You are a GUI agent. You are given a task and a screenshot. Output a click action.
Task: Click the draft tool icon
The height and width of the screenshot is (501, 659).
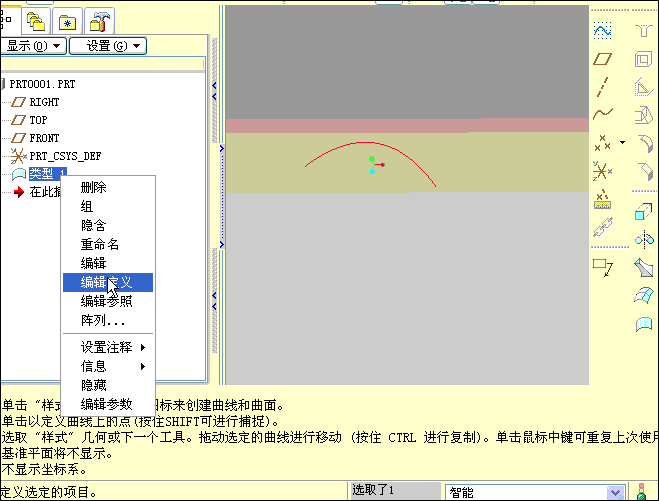point(643,115)
